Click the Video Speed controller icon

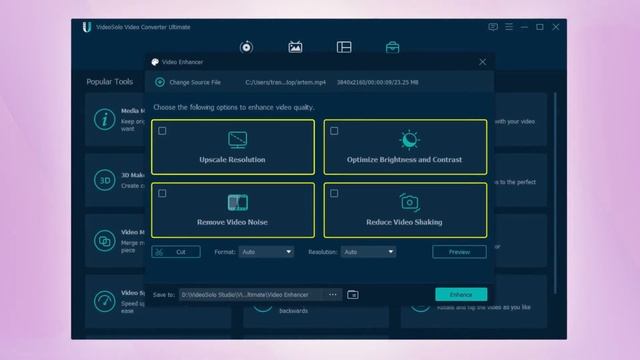(x=104, y=302)
